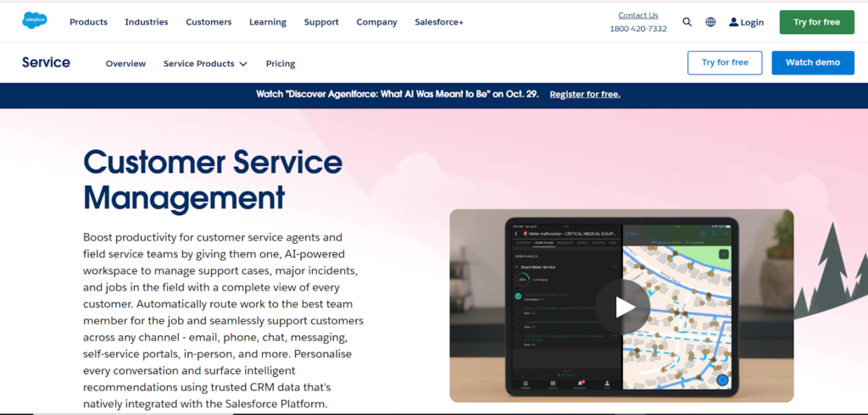Open the Products menu

[88, 22]
